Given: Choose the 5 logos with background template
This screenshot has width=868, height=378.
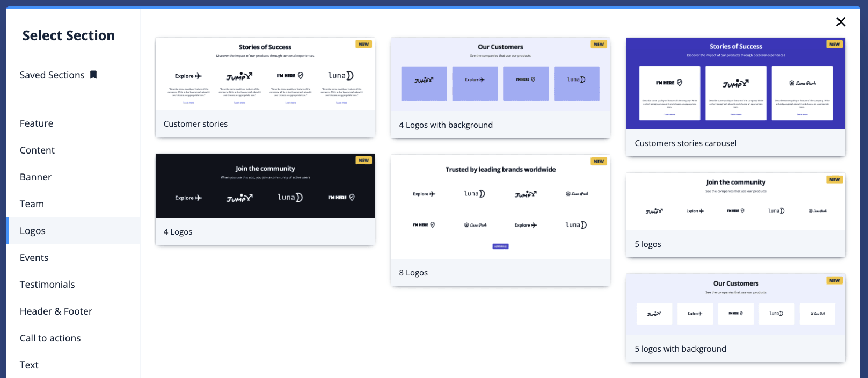Looking at the screenshot, I should (735, 305).
